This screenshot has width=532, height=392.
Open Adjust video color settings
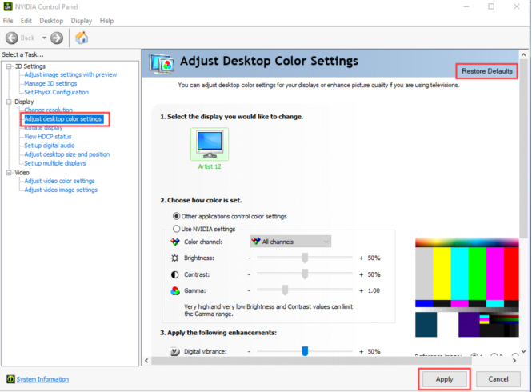[x=59, y=181]
